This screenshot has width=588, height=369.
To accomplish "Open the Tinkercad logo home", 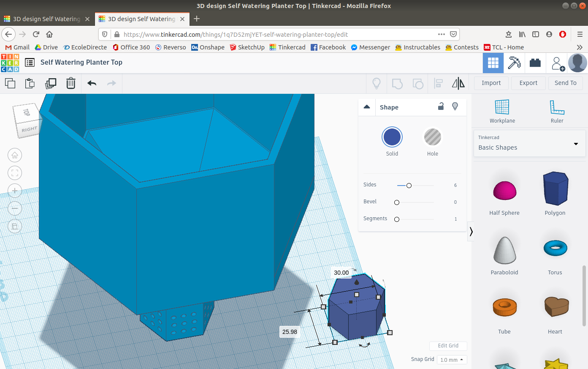I will click(x=10, y=63).
